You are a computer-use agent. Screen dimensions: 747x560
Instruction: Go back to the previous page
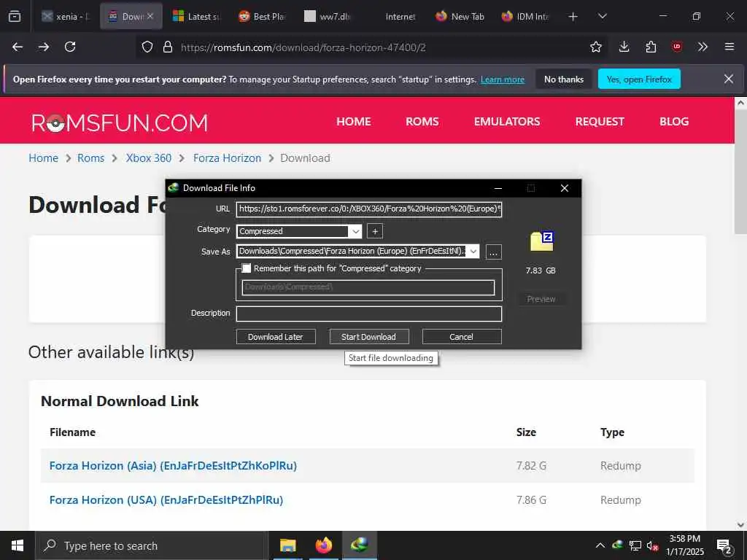(18, 47)
